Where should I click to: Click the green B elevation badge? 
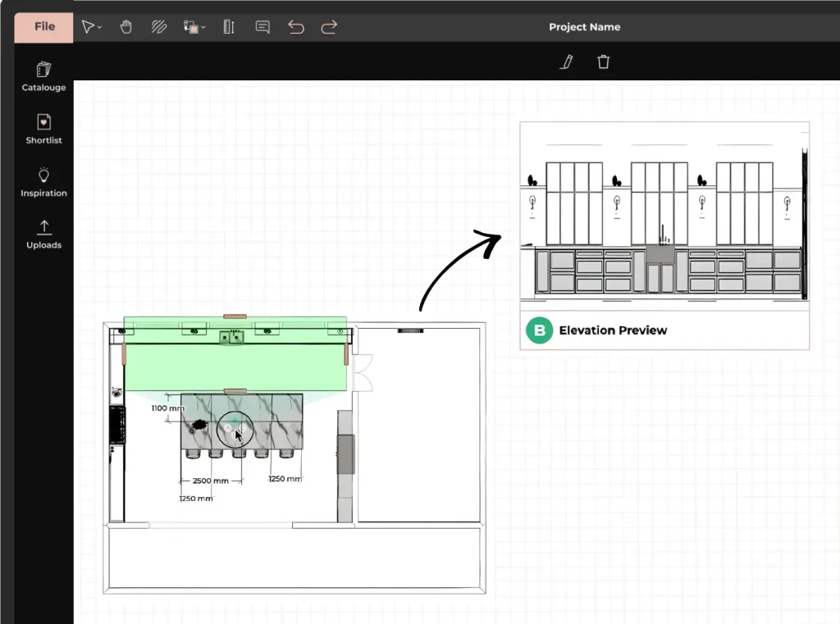coord(539,330)
